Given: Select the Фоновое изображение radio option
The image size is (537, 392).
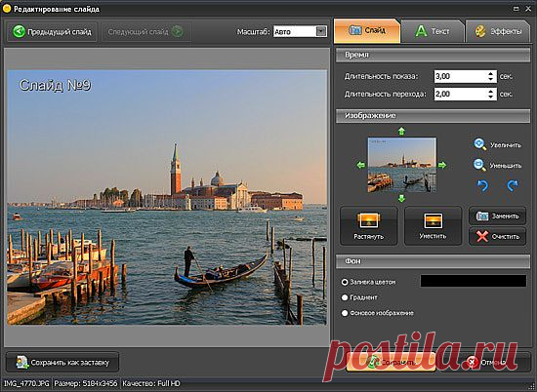Looking at the screenshot, I should coord(345,313).
